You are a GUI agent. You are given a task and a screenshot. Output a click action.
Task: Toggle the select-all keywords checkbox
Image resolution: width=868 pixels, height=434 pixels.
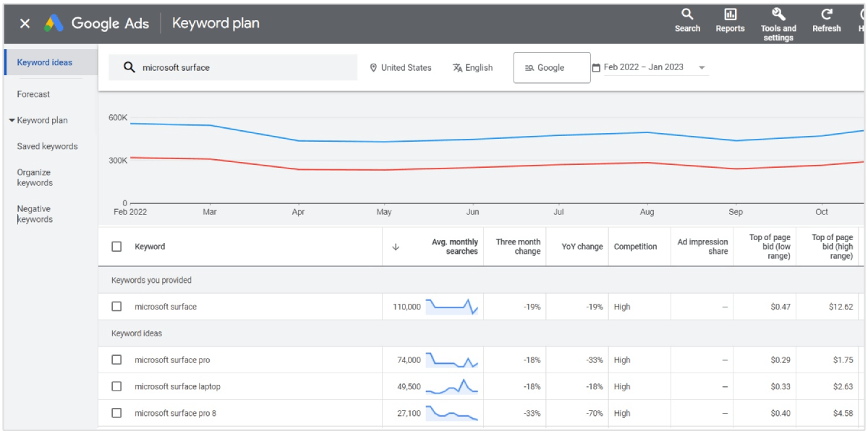116,246
